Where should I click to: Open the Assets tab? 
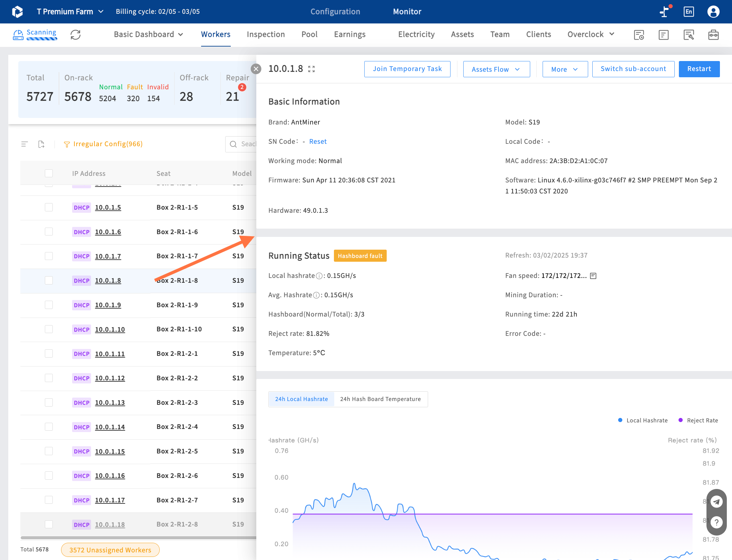coord(462,34)
